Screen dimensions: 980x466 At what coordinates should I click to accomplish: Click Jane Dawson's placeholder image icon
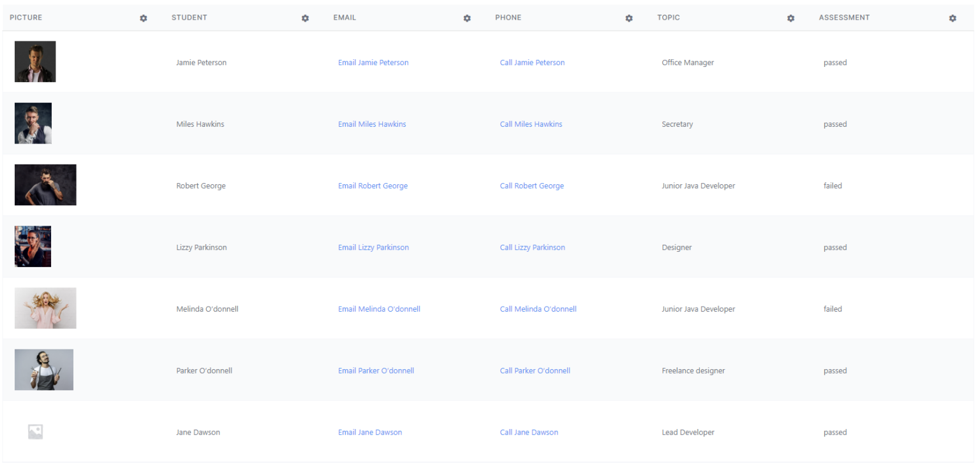[x=35, y=432]
